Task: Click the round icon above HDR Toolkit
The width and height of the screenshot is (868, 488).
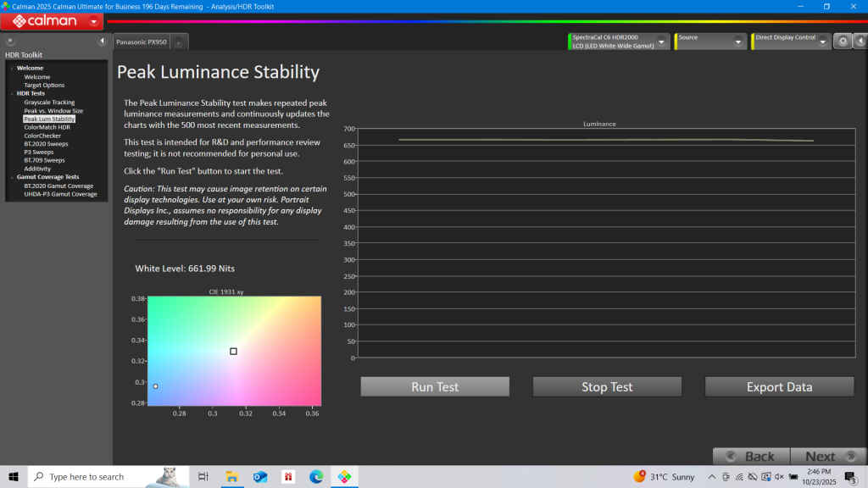Action: pyautogui.click(x=9, y=41)
